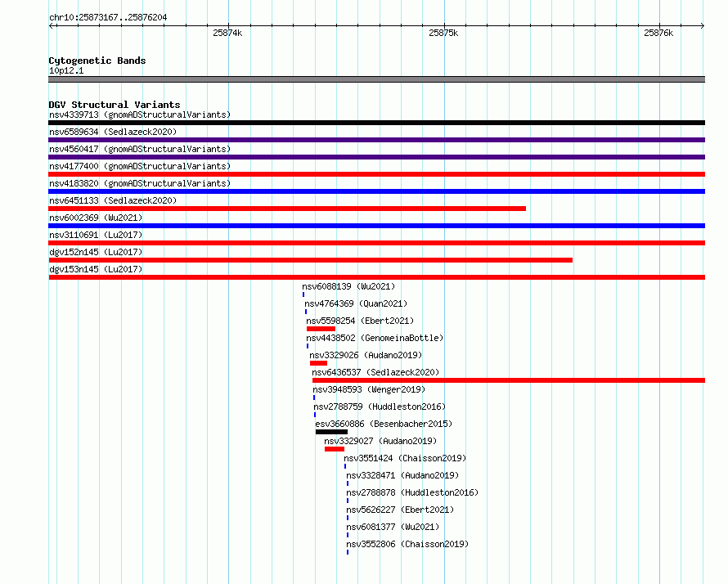The image size is (728, 584).
Task: Open nsv2788759 (Huddleston2016) label
Action: [380, 407]
